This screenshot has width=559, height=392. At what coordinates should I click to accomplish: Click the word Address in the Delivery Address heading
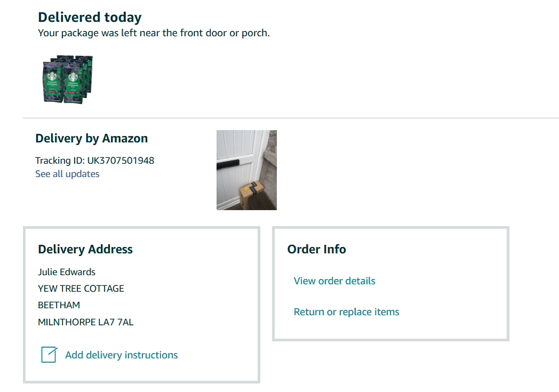click(110, 249)
